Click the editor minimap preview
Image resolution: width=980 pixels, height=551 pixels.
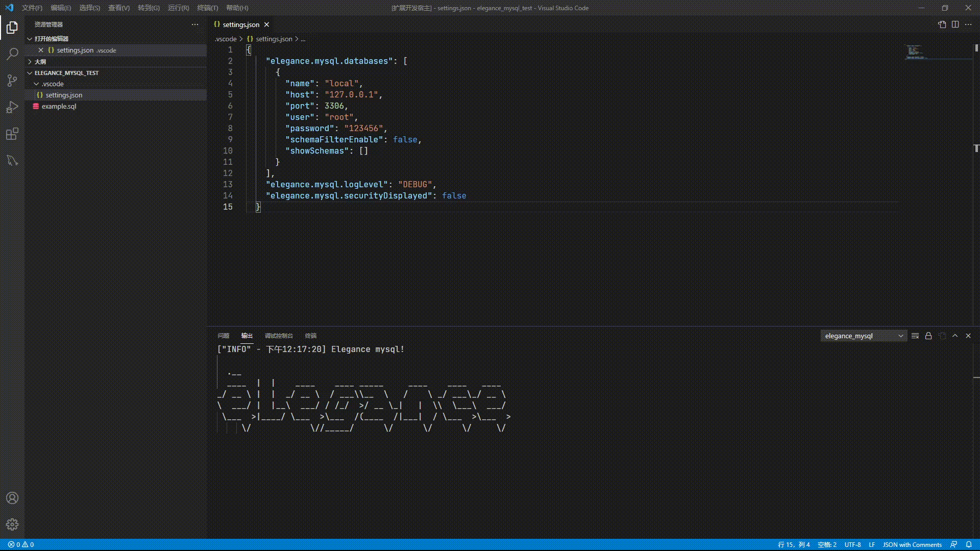(x=915, y=52)
